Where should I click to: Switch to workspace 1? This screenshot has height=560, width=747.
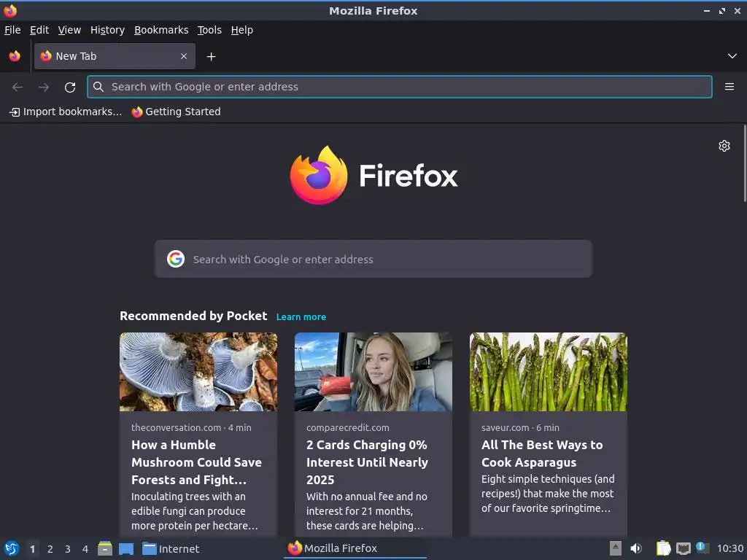pos(32,549)
